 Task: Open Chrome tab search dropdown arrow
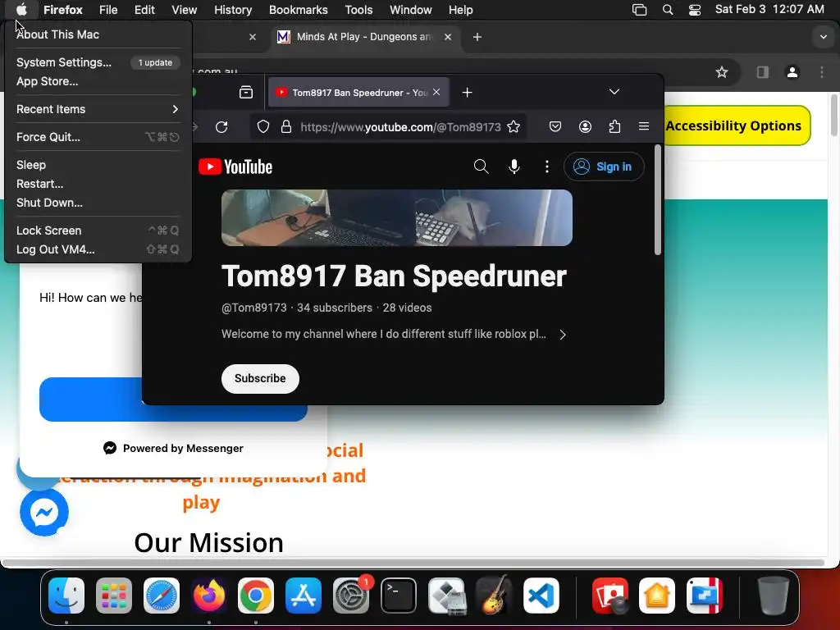823,37
